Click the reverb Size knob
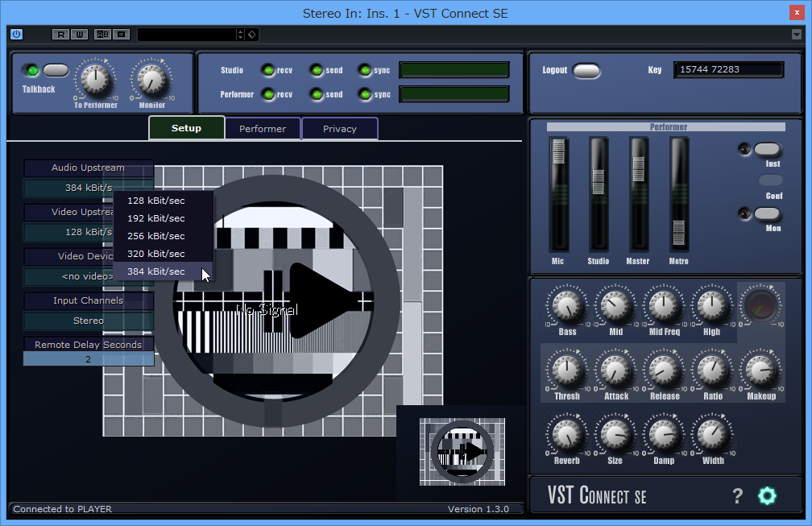This screenshot has height=526, width=812. [615, 434]
